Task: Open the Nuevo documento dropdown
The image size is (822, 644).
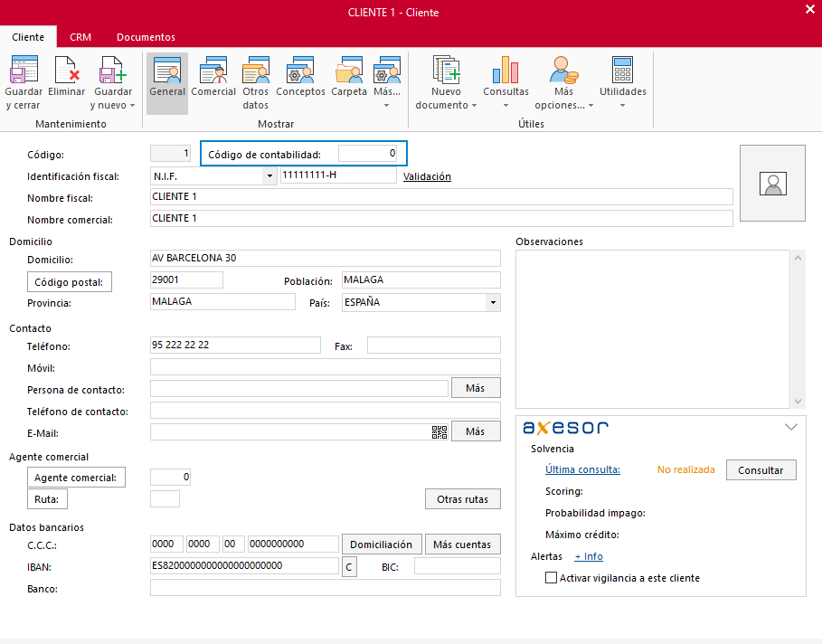Action: [446, 83]
